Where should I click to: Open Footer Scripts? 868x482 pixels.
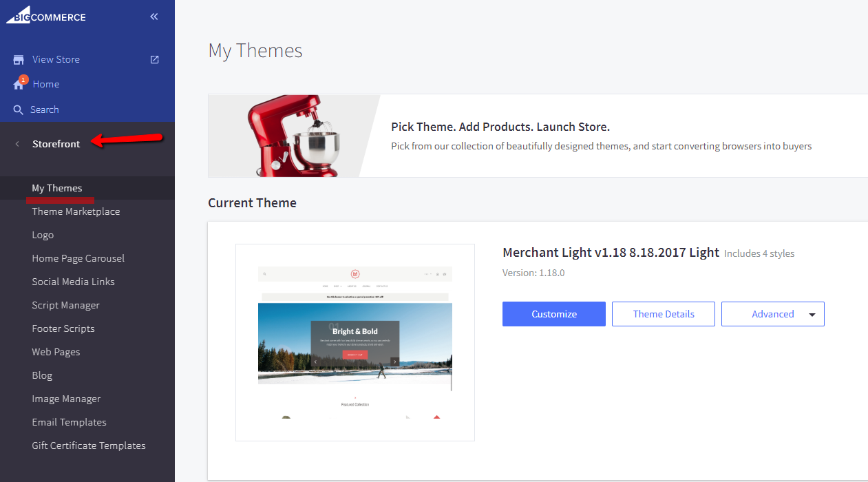(63, 328)
